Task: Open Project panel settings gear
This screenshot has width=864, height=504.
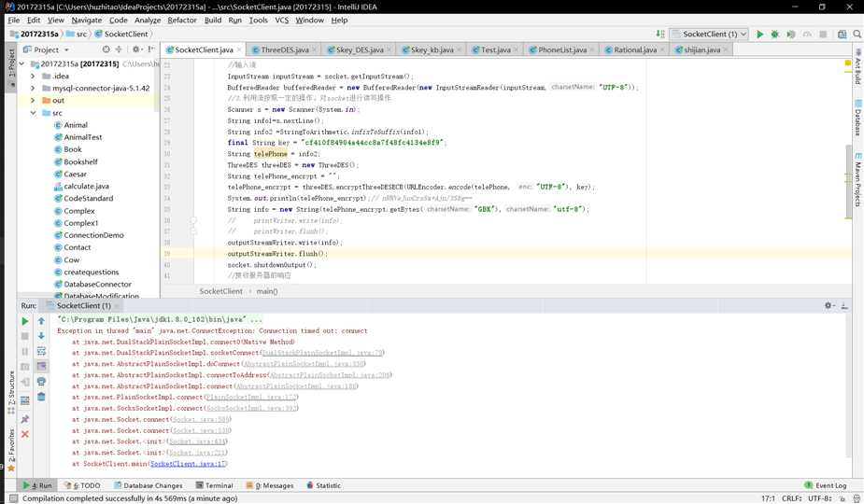Action: (x=136, y=49)
